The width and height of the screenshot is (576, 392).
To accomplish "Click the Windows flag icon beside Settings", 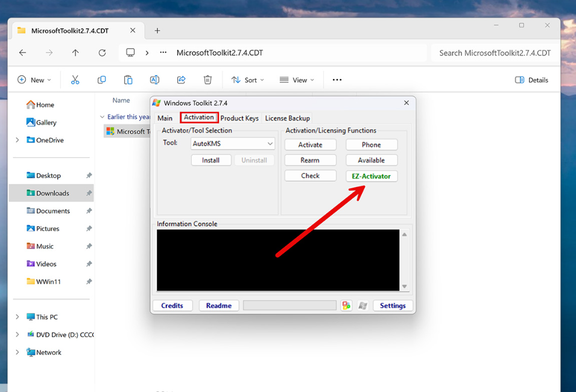I will tap(362, 306).
